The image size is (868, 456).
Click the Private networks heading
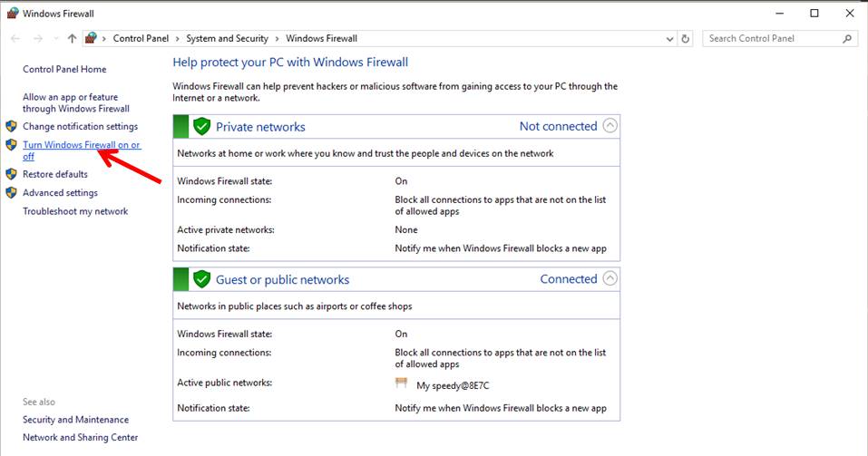[x=260, y=127]
